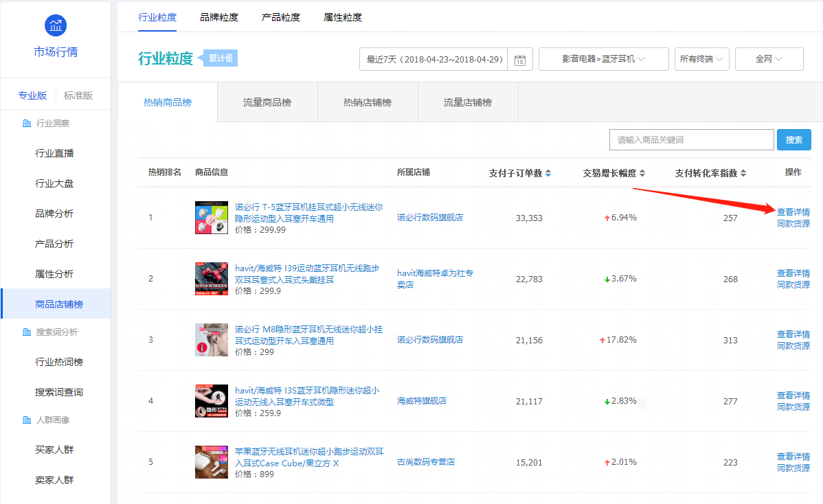This screenshot has height=504, width=823.
Task: Open thumbnail of 诺必行 M8 earphone
Action: point(212,340)
